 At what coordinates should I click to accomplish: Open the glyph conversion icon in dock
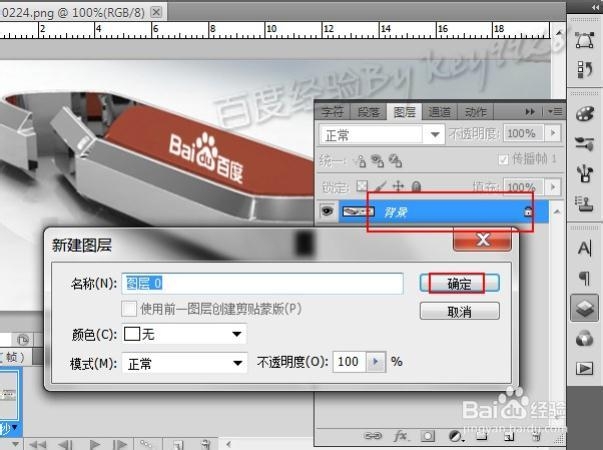click(584, 70)
